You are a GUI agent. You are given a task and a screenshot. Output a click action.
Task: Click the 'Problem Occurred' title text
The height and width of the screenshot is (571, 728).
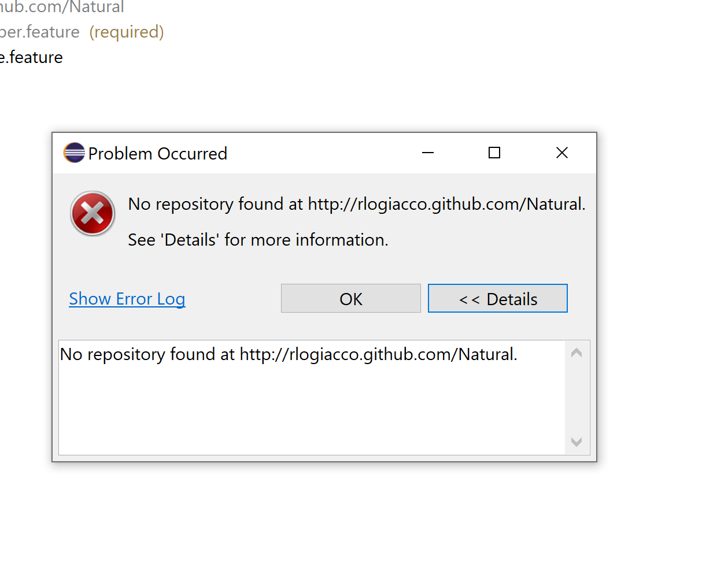(x=157, y=154)
